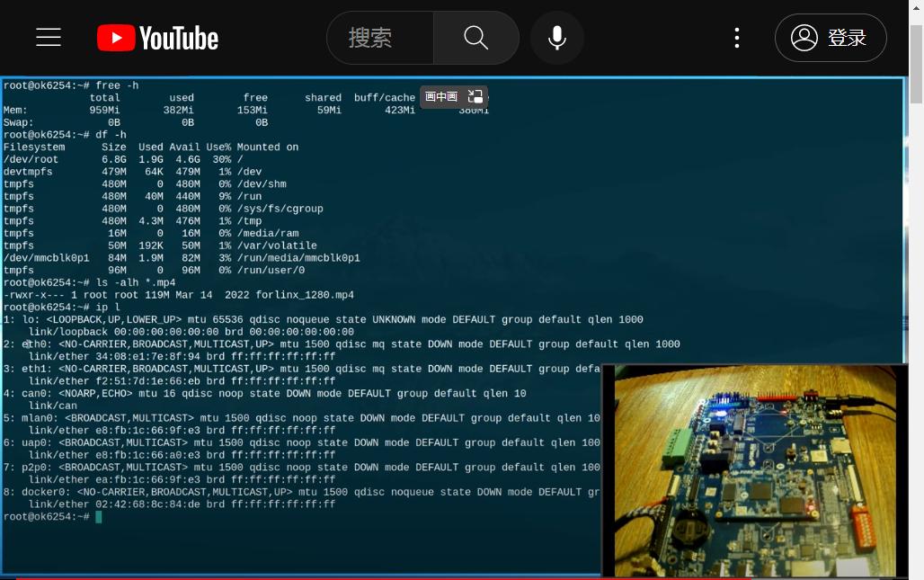Click the 'ls -alh *.mp4' command
The width and height of the screenshot is (924, 580).
pos(135,283)
